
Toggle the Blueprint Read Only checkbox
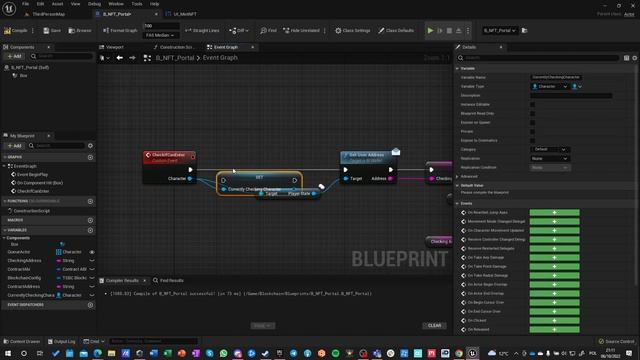[x=532, y=113]
